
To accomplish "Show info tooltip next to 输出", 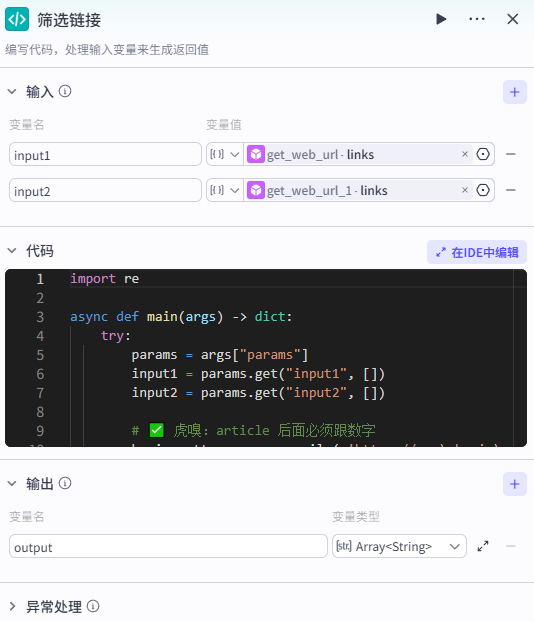I will point(65,484).
